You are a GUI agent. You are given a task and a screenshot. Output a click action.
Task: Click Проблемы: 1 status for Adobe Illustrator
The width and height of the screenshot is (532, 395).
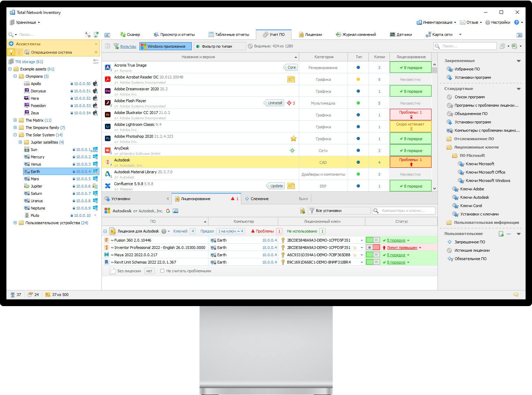[x=411, y=115]
